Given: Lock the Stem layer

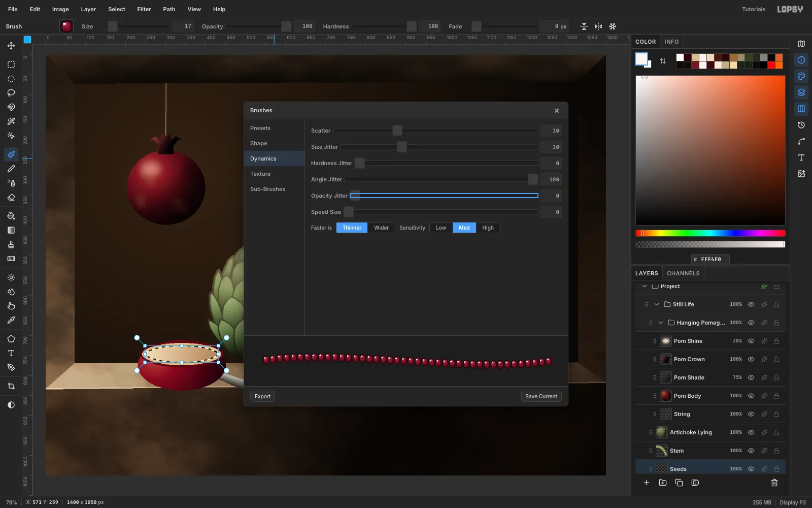Looking at the screenshot, I should [x=776, y=451].
